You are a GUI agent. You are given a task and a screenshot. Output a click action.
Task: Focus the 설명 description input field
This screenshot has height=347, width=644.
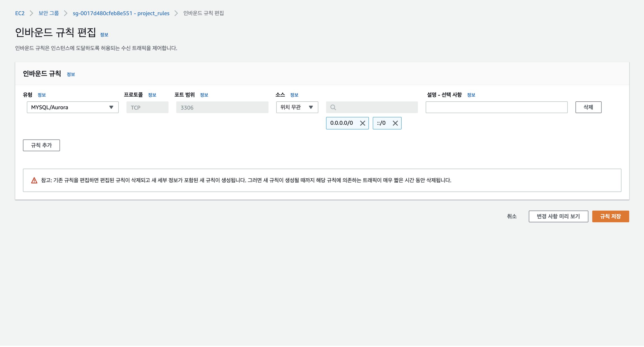tap(496, 107)
